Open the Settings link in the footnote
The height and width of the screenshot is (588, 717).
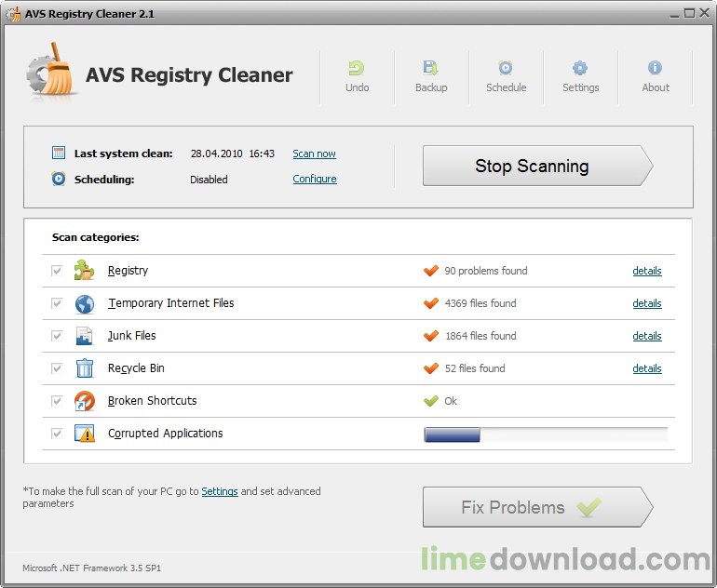click(220, 491)
